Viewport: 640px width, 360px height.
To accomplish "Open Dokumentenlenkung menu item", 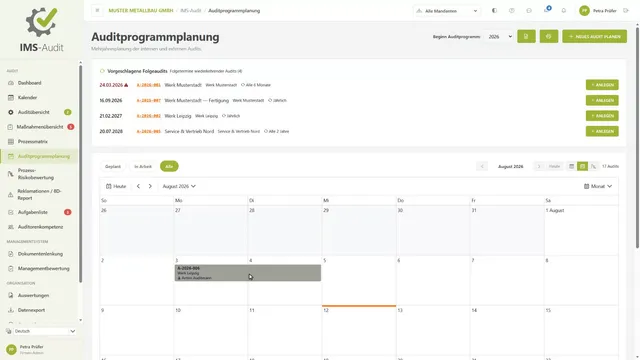I will (x=39, y=254).
